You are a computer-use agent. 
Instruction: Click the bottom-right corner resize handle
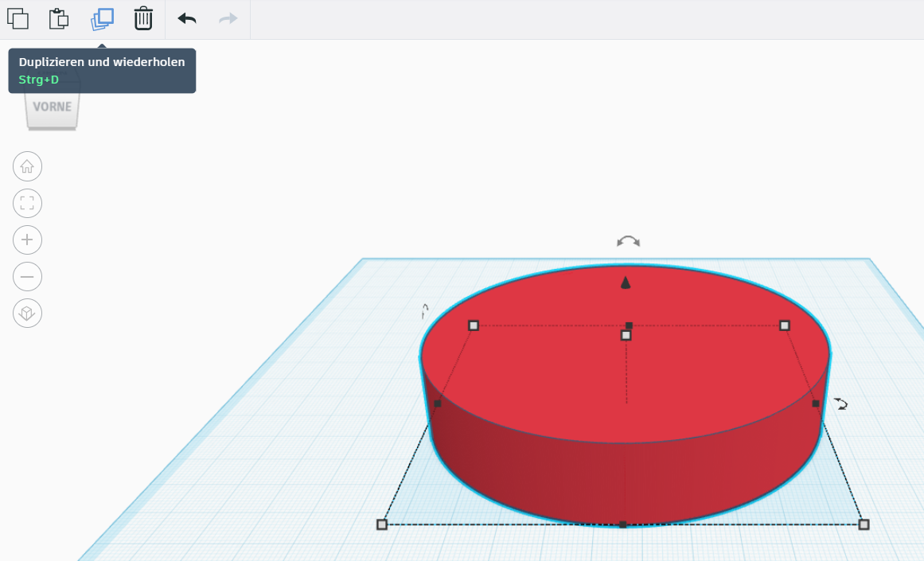point(864,524)
